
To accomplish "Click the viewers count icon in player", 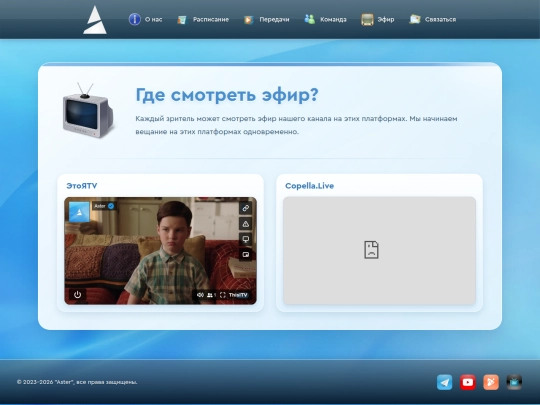I will tap(211, 295).
